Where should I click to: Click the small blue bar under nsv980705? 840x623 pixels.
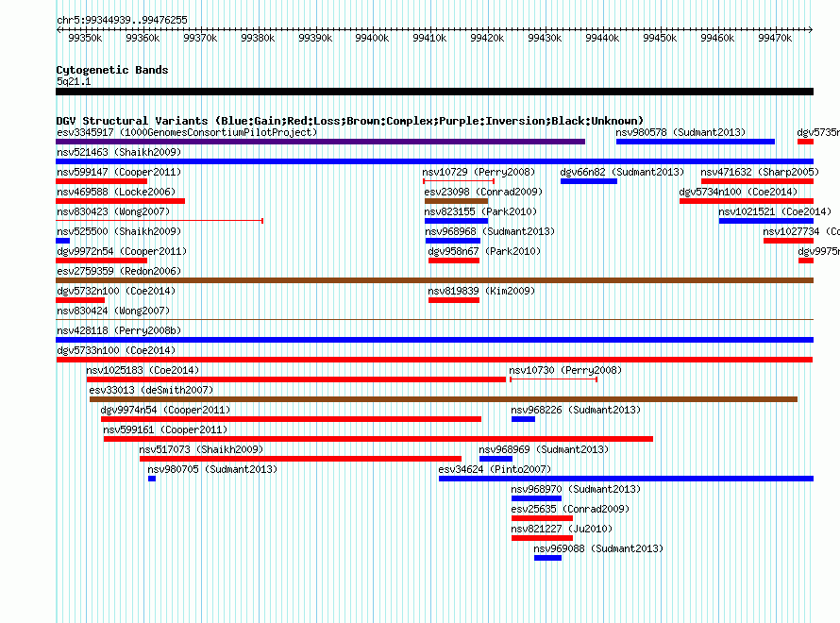152,479
